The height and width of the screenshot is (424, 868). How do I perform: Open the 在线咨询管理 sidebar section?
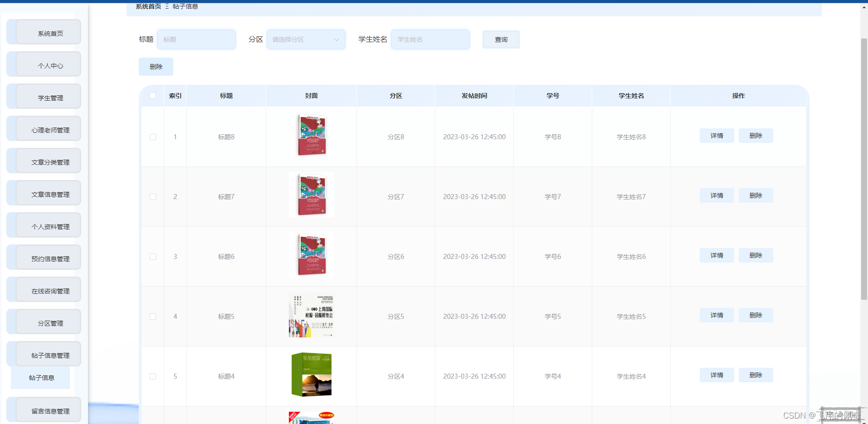tap(43, 289)
